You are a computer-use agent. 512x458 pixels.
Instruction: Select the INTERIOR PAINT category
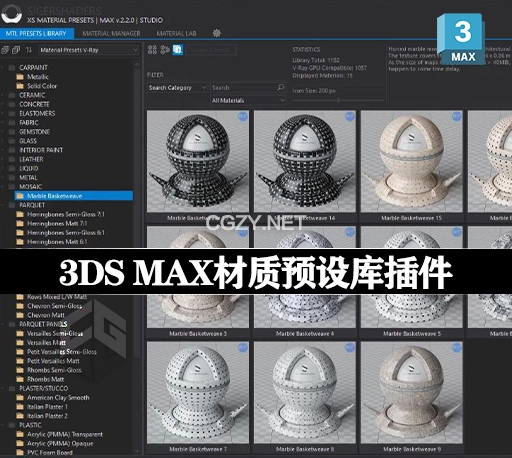click(41, 150)
